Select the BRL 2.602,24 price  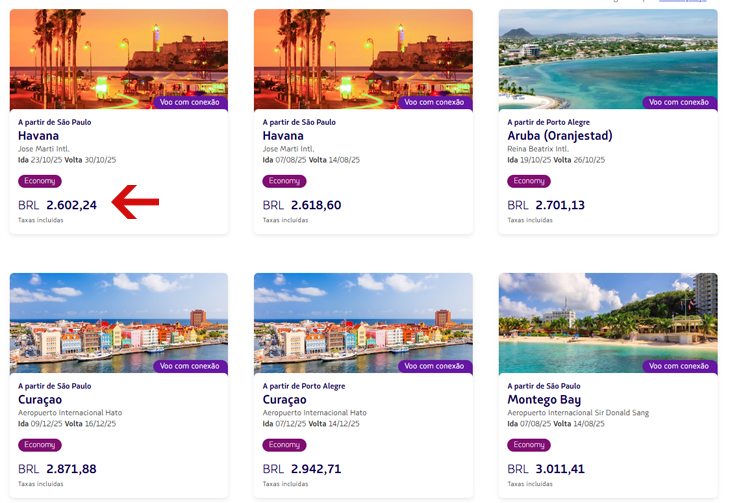57,205
